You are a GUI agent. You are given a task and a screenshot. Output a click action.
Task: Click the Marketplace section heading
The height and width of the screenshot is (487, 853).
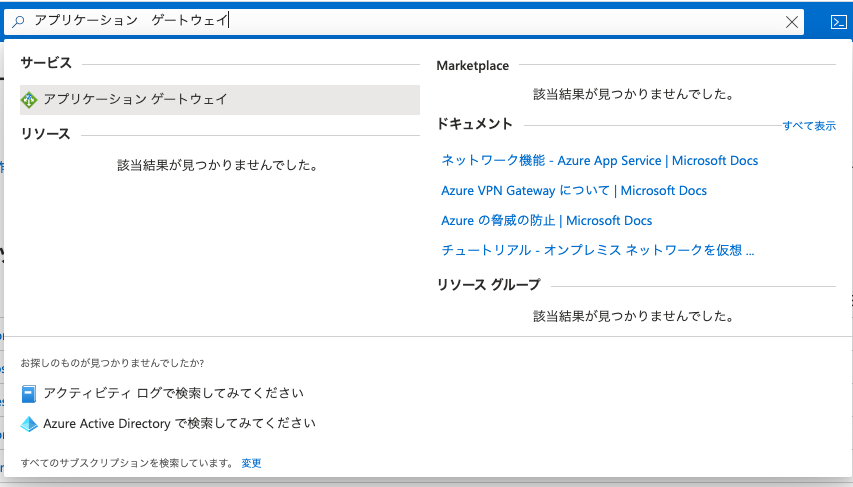pyautogui.click(x=473, y=66)
